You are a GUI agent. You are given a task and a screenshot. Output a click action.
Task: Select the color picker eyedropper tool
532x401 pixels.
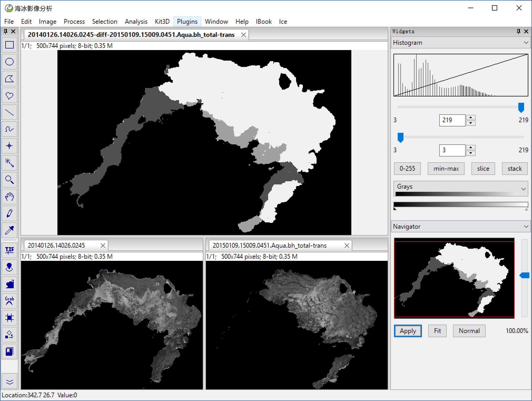coord(9,230)
